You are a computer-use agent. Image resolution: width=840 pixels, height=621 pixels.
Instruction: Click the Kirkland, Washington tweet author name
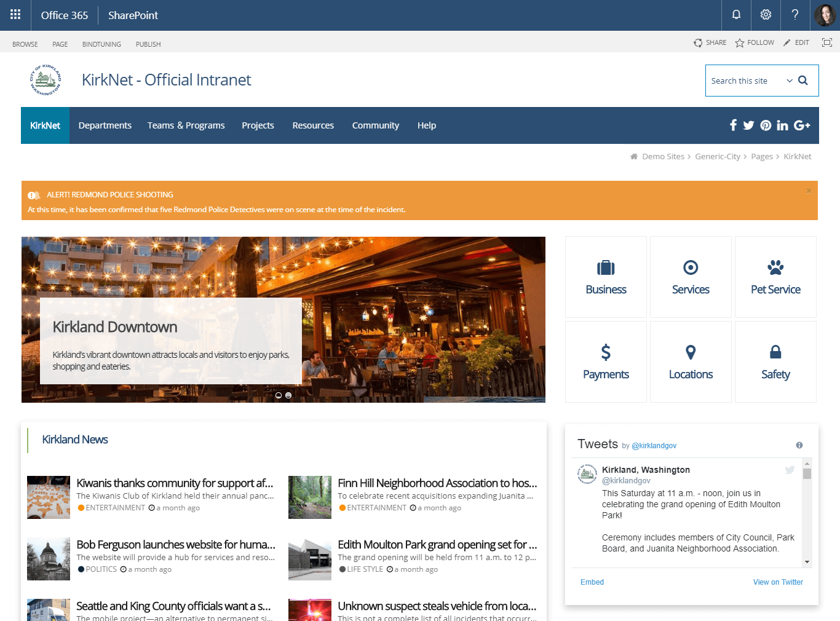point(646,470)
